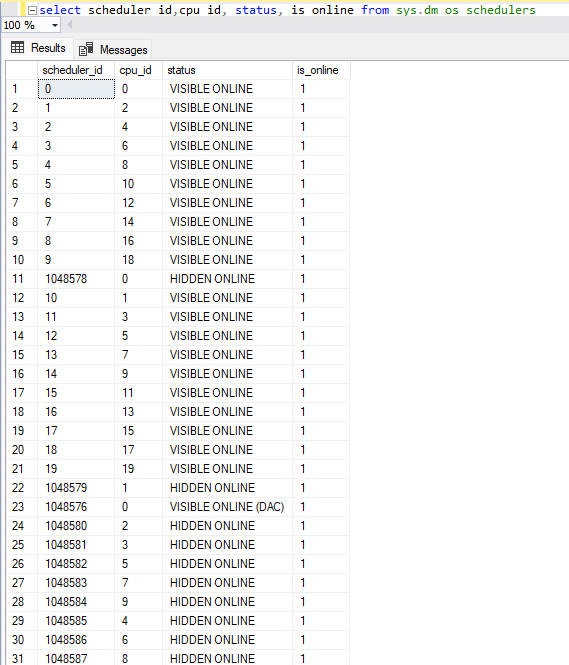Open the 100 % zoom dropdown
This screenshot has height=665, width=569.
(55, 25)
